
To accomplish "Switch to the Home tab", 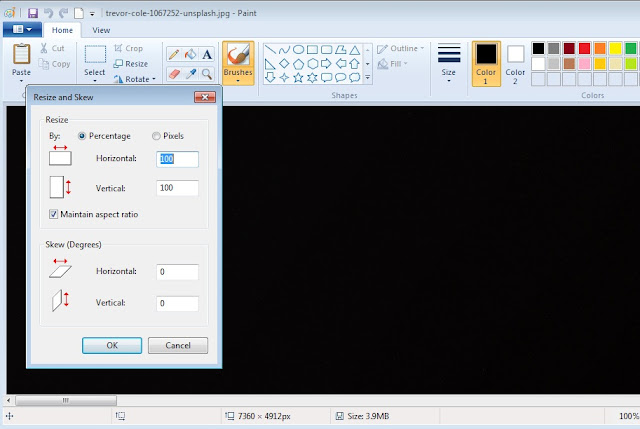I will click(62, 30).
